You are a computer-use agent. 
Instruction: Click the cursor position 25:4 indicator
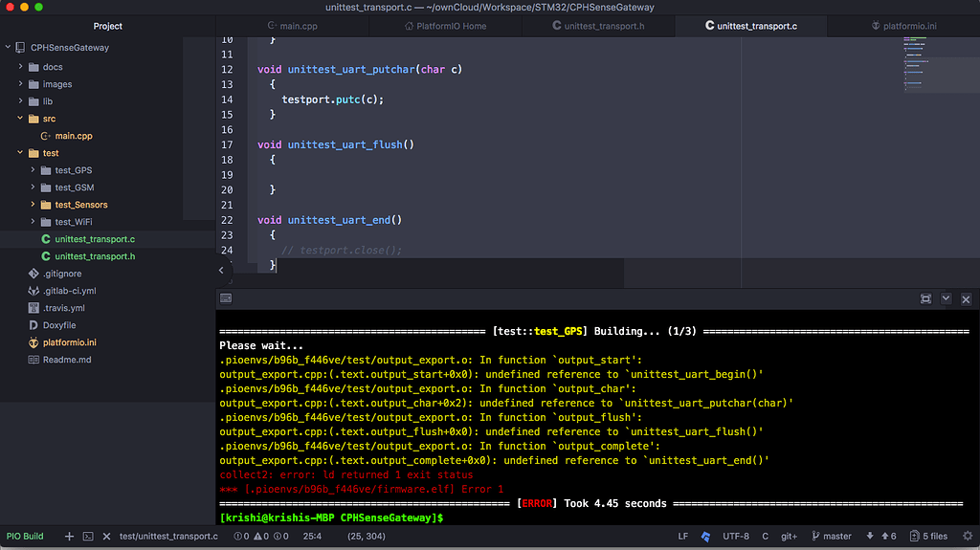click(x=312, y=537)
